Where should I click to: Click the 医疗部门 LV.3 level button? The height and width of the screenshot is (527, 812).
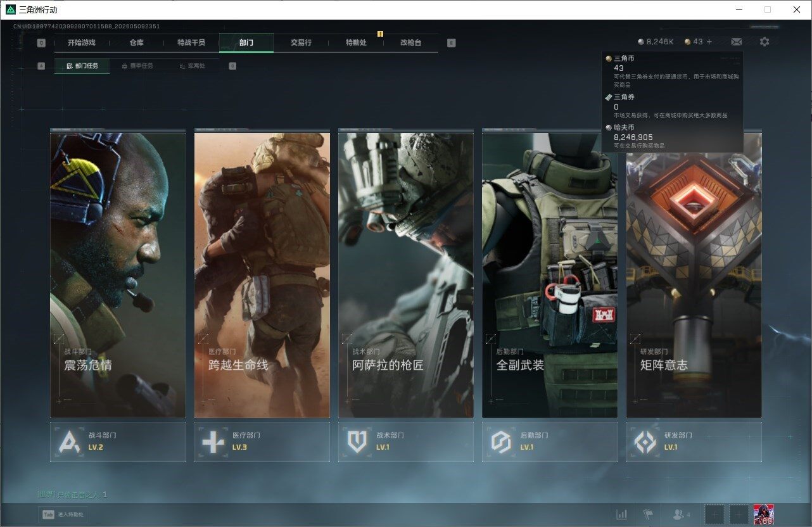[262, 442]
